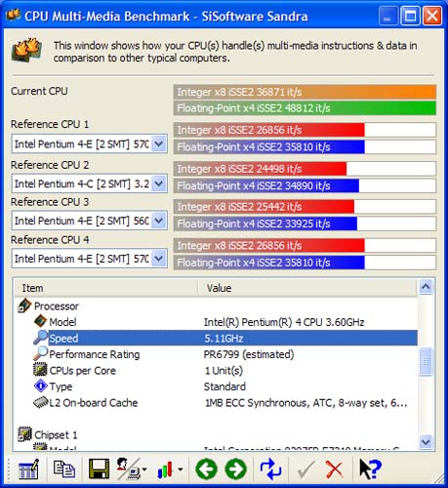This screenshot has width=448, height=488.
Task: Click the Intel(R) Pentium(R) 4 CPU 3.60GHz value
Action: tap(284, 322)
